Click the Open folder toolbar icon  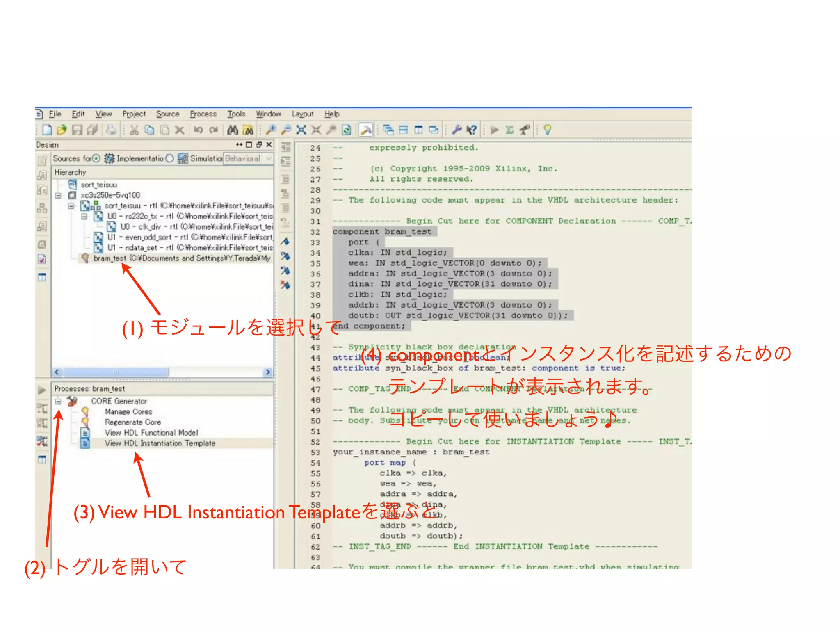click(x=62, y=130)
